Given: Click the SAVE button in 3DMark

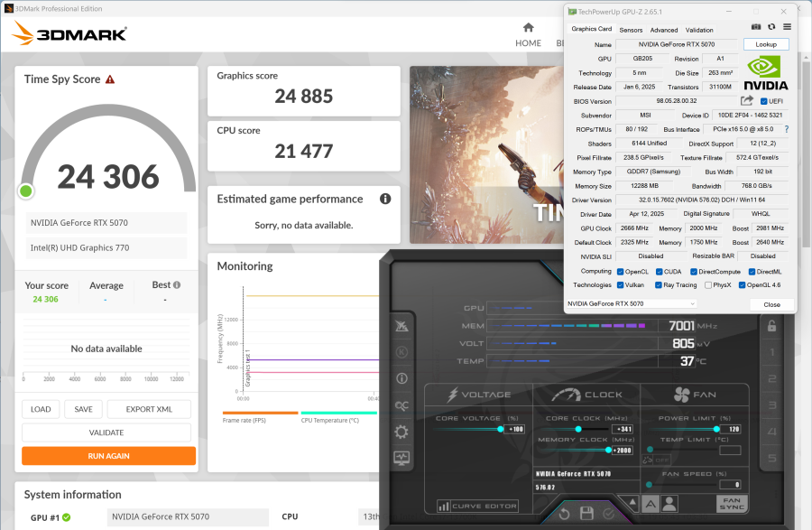Looking at the screenshot, I should pyautogui.click(x=83, y=409).
